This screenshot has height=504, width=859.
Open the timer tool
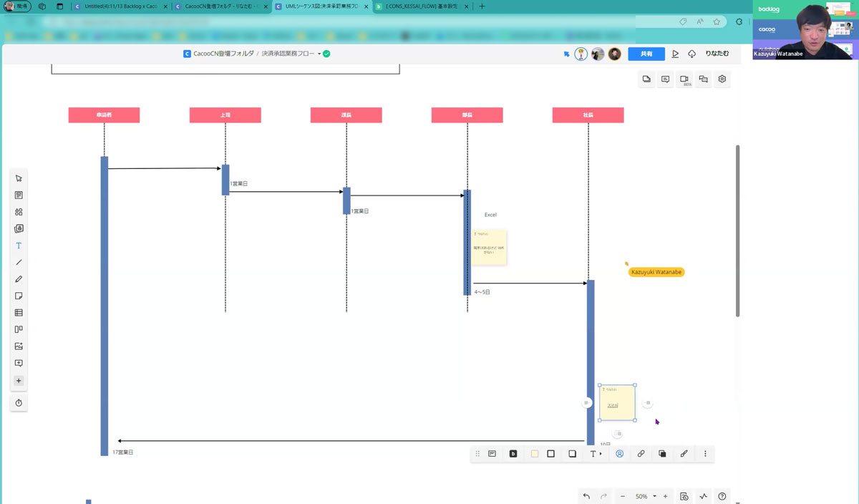click(19, 403)
